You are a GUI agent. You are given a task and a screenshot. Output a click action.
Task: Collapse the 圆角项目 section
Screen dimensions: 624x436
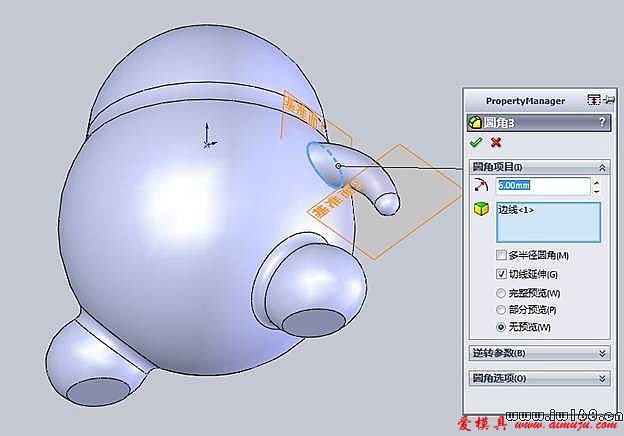point(601,167)
